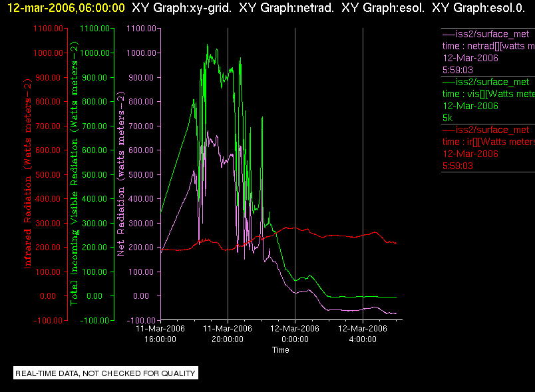Click the Total Incoming Visible Radiation axis label
Screen dimensions: 535x392
coord(75,174)
